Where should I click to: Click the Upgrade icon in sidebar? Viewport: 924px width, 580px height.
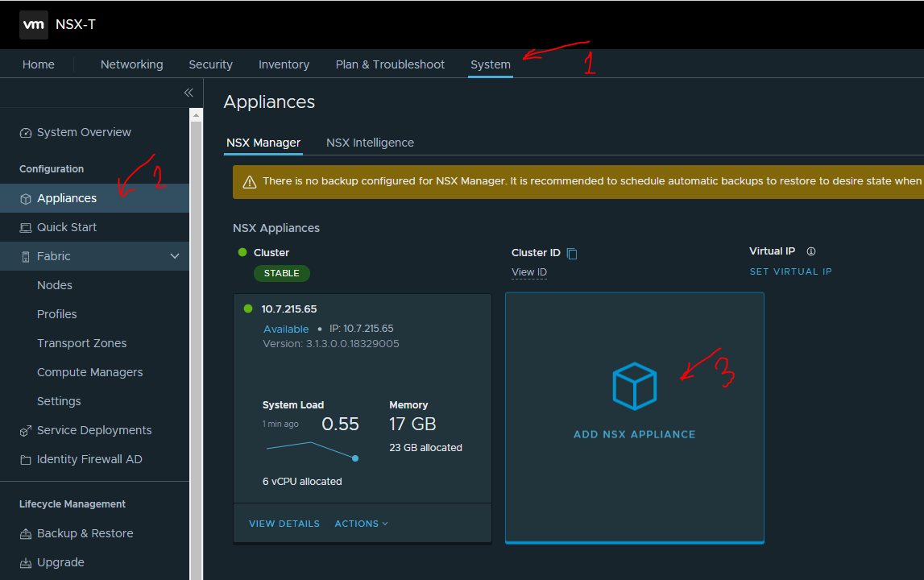point(25,563)
